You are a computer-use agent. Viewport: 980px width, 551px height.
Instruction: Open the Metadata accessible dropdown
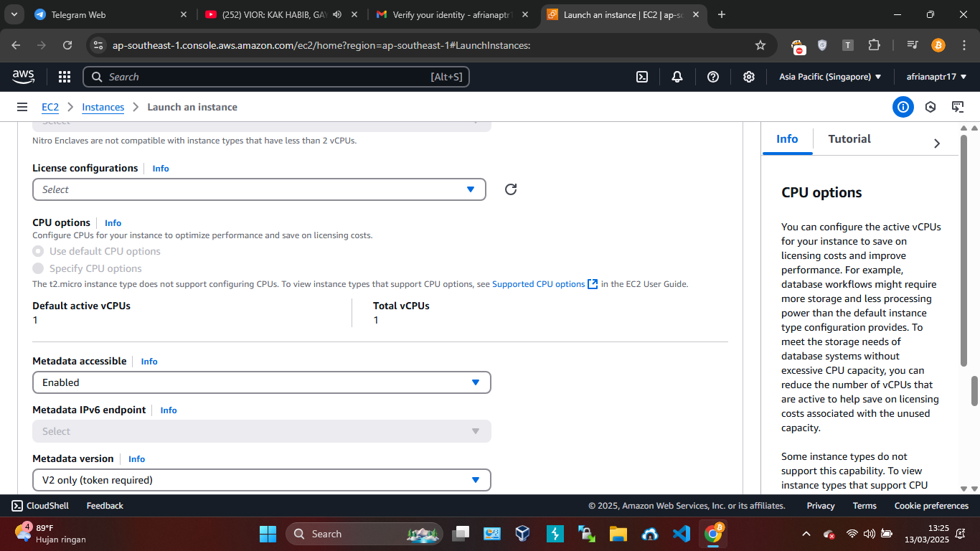pos(262,382)
